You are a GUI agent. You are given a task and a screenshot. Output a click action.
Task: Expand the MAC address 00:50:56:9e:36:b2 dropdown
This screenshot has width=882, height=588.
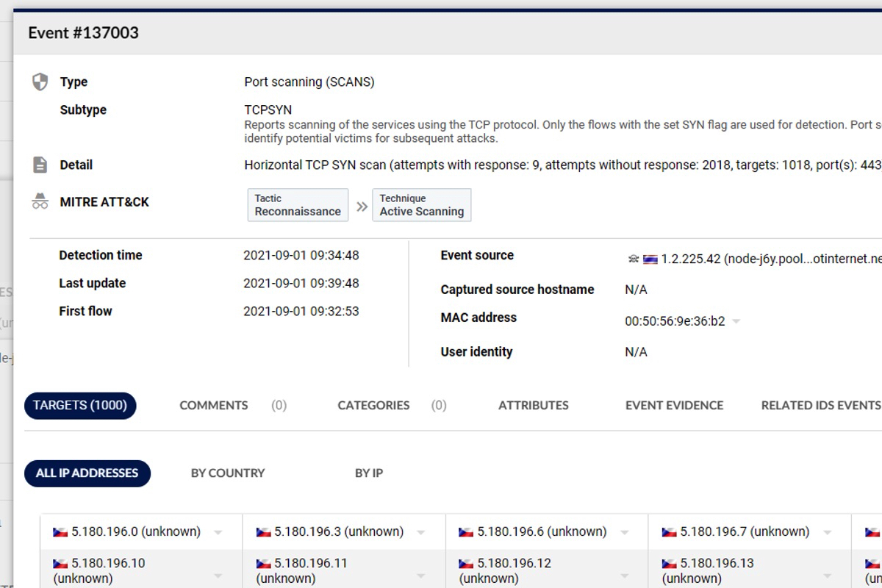pos(736,321)
